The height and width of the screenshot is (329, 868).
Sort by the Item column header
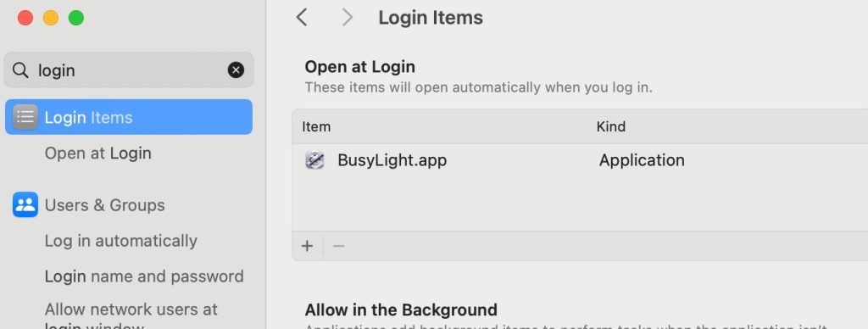click(x=316, y=127)
